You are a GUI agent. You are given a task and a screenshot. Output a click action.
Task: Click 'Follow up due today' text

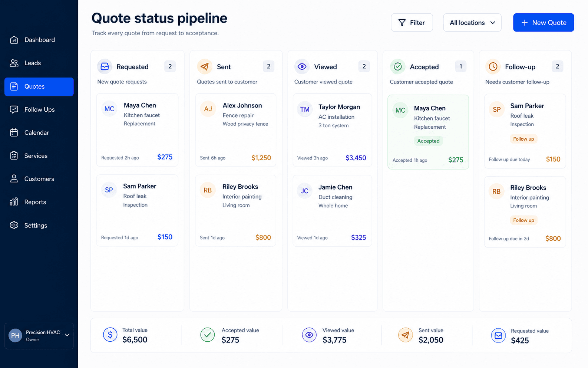[509, 160]
